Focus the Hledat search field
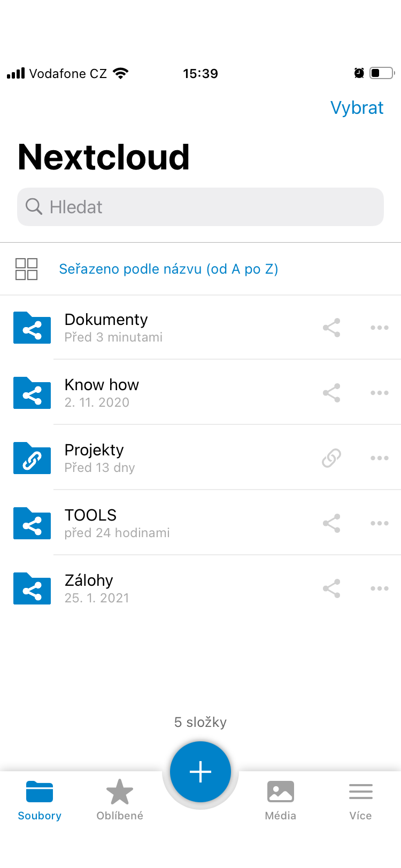 click(x=200, y=207)
